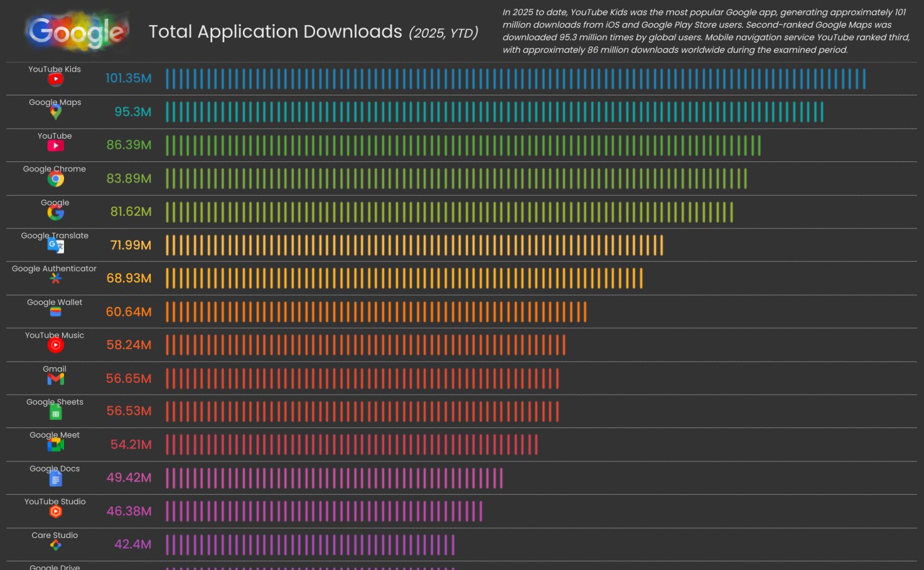The image size is (924, 570).
Task: Click the Google 'G' app icon
Action: pos(55,213)
